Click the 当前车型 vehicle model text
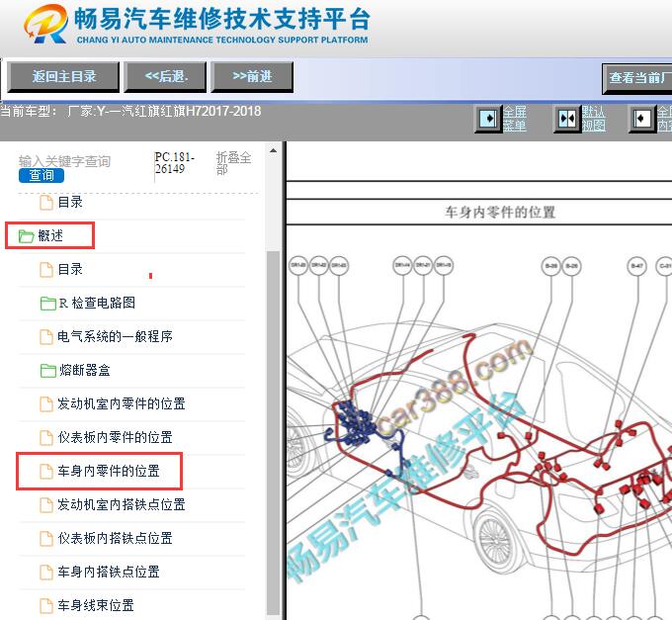672x620 pixels. (130, 112)
